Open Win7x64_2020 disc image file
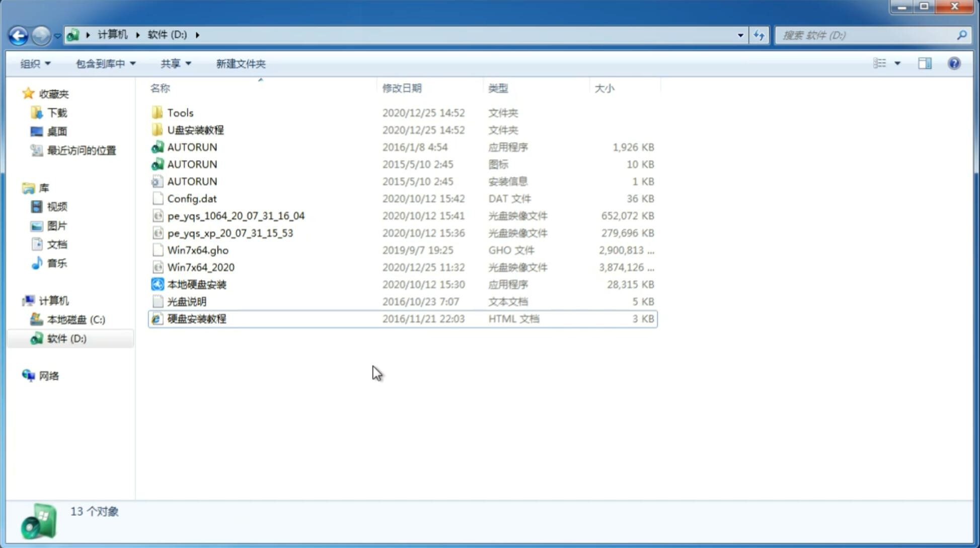Screen dimensions: 980x548 [x=201, y=267]
